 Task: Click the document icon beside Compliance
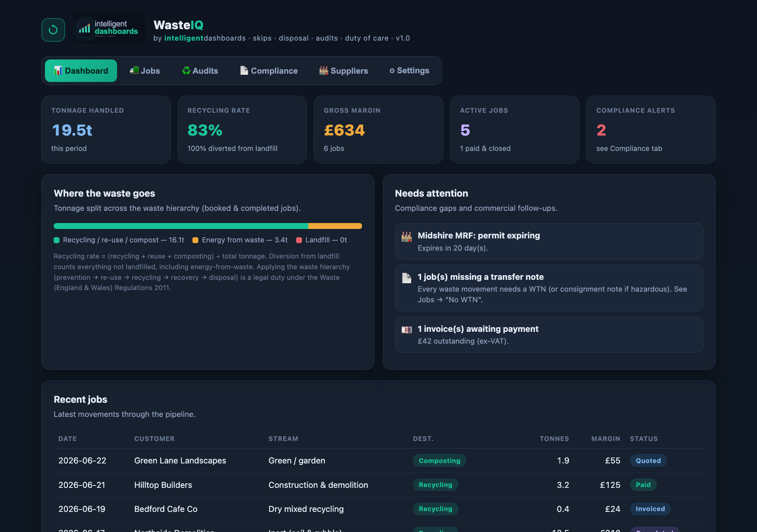244,71
